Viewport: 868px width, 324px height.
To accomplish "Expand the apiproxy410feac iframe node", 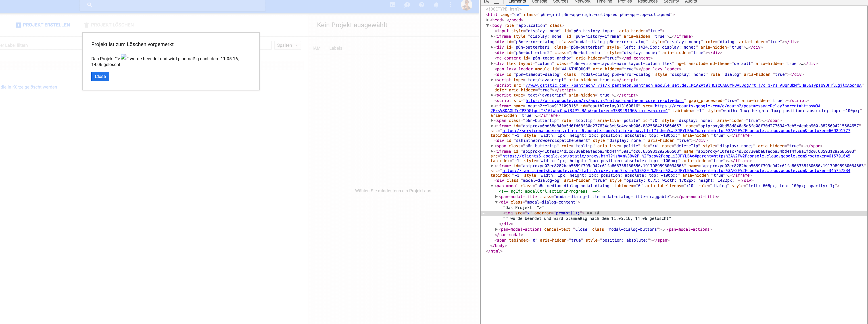I will [492, 151].
